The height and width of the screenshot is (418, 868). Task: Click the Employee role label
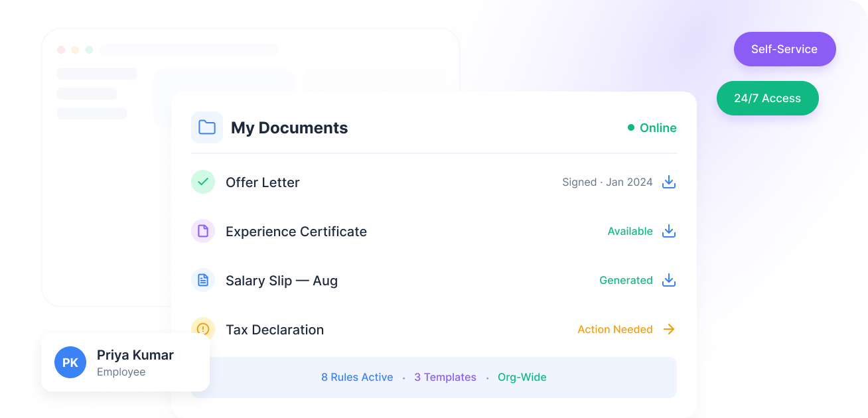point(121,372)
